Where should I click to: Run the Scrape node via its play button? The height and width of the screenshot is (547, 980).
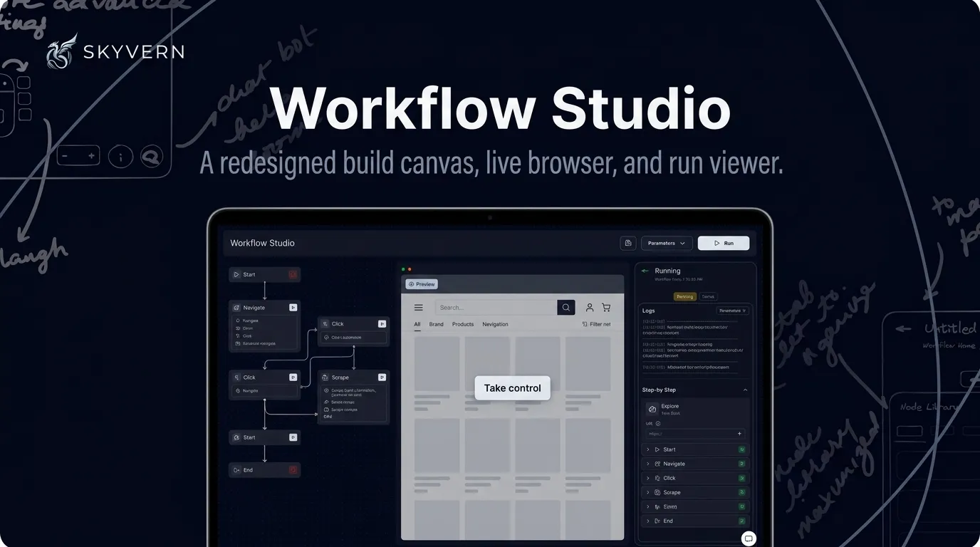click(x=382, y=377)
